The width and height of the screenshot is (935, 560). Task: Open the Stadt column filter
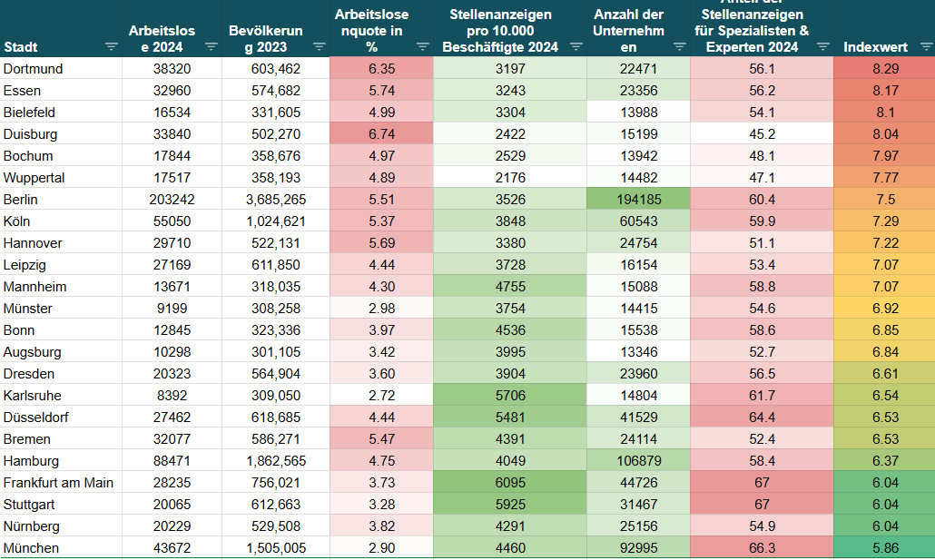click(x=111, y=46)
